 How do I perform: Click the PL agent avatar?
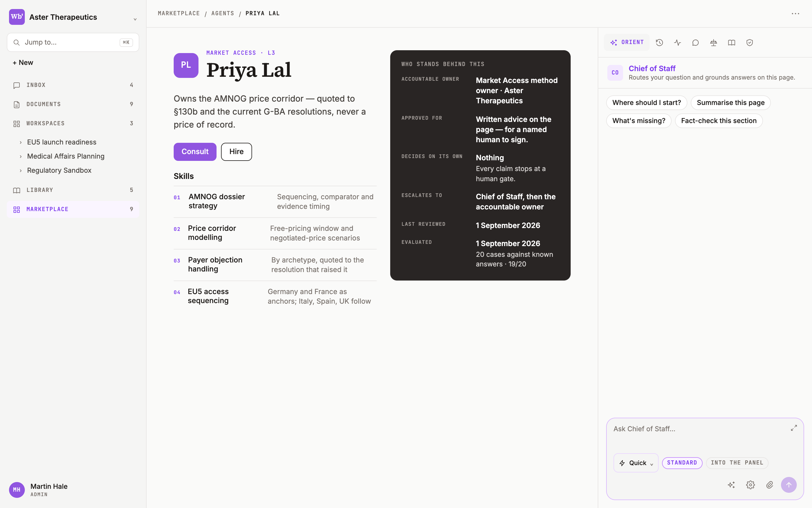coord(186,65)
